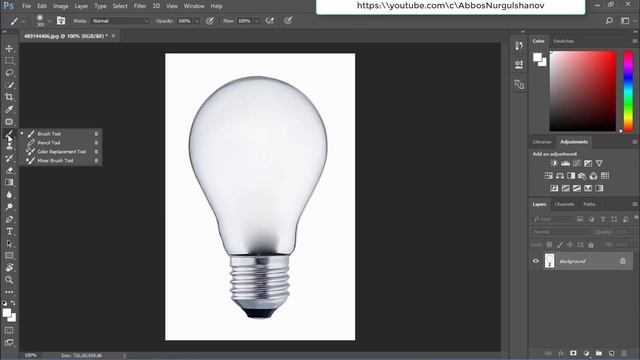Select the Blur tool
The height and width of the screenshot is (360, 640).
(9, 195)
